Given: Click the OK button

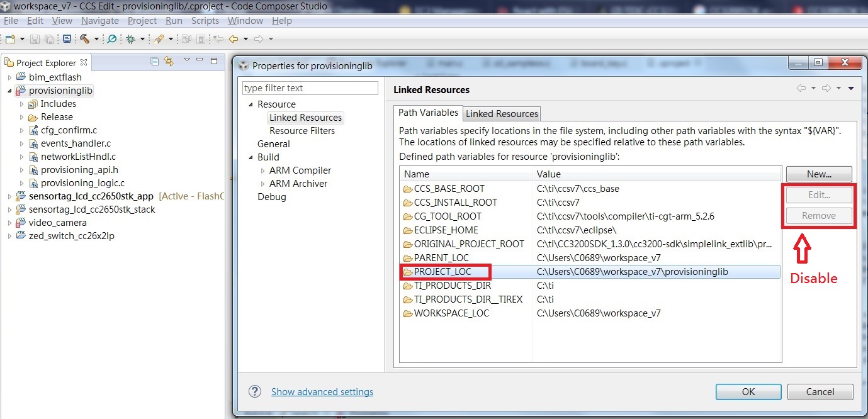Looking at the screenshot, I should 748,391.
